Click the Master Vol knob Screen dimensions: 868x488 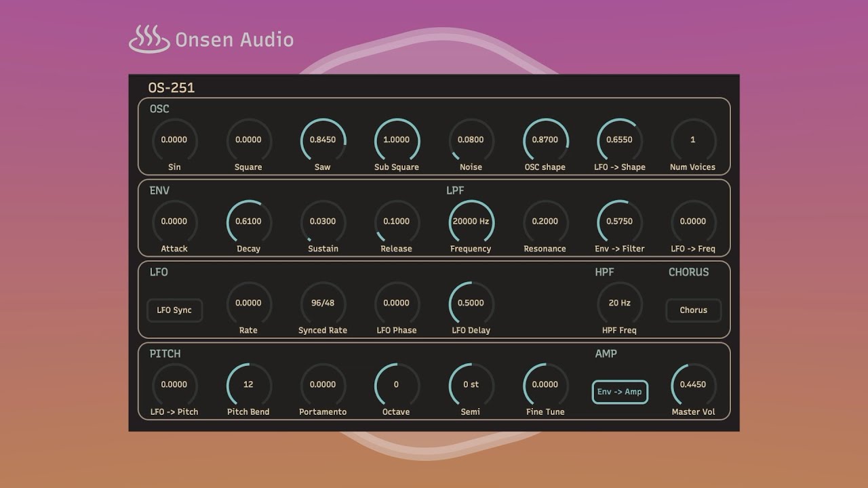click(x=693, y=384)
